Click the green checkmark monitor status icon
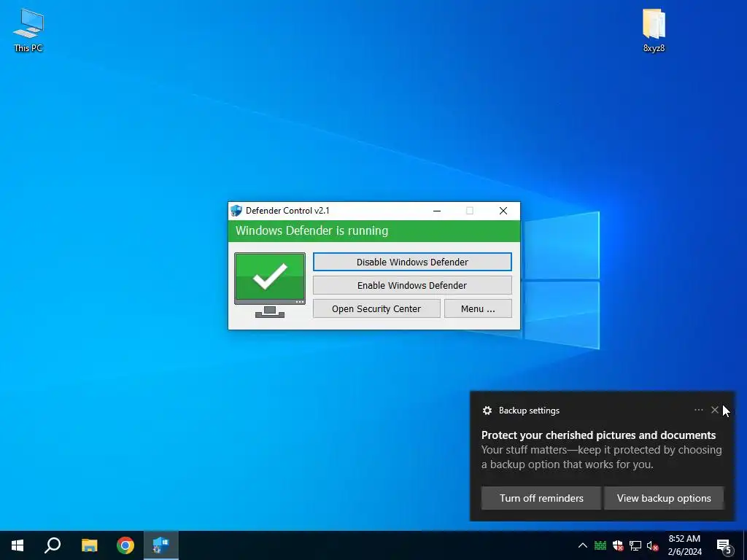The width and height of the screenshot is (747, 560). pyautogui.click(x=270, y=285)
